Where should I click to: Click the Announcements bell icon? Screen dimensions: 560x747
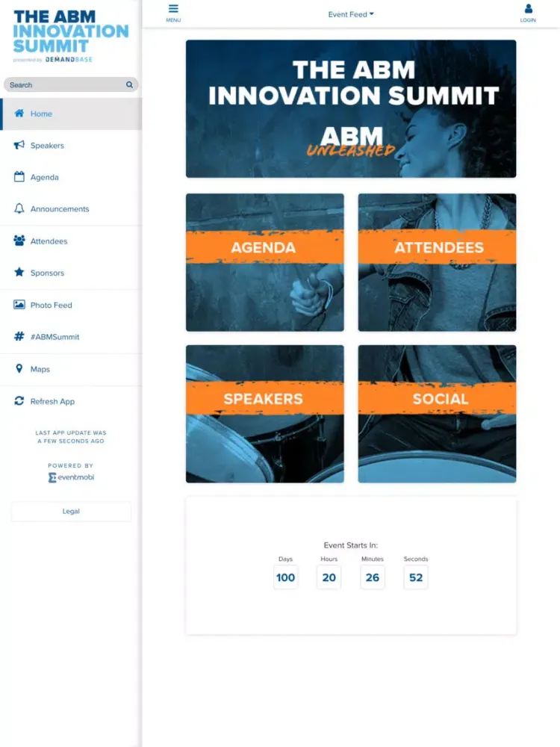19,208
